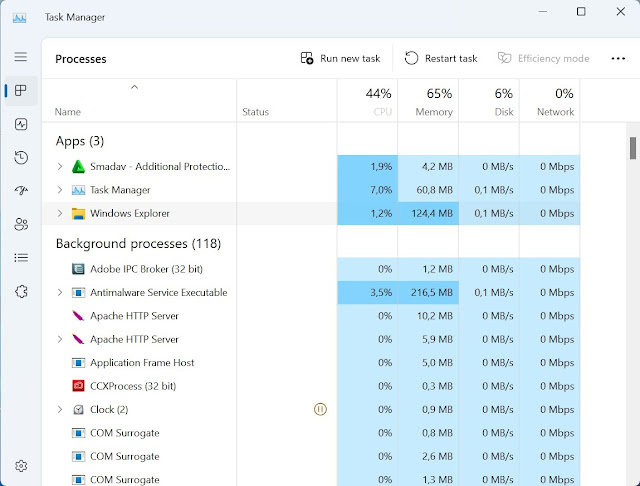Select the Processes sidebar icon
The width and height of the screenshot is (640, 486).
point(21,90)
